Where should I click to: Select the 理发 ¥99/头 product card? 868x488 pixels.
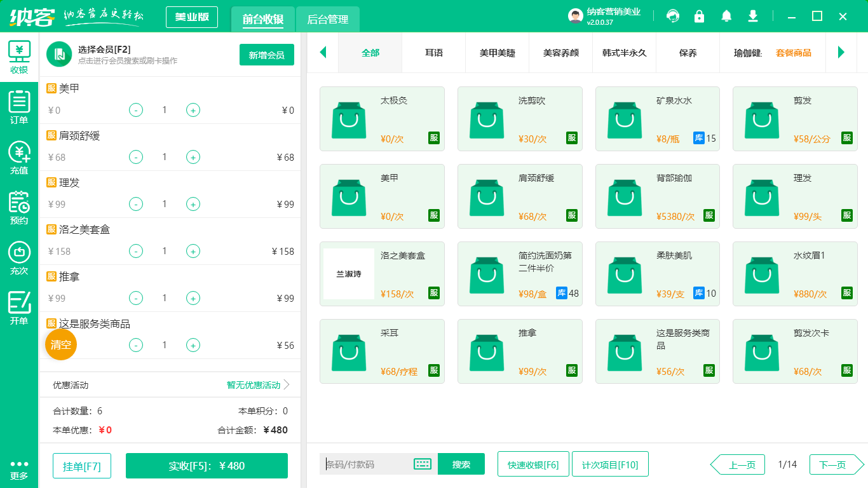[795, 196]
